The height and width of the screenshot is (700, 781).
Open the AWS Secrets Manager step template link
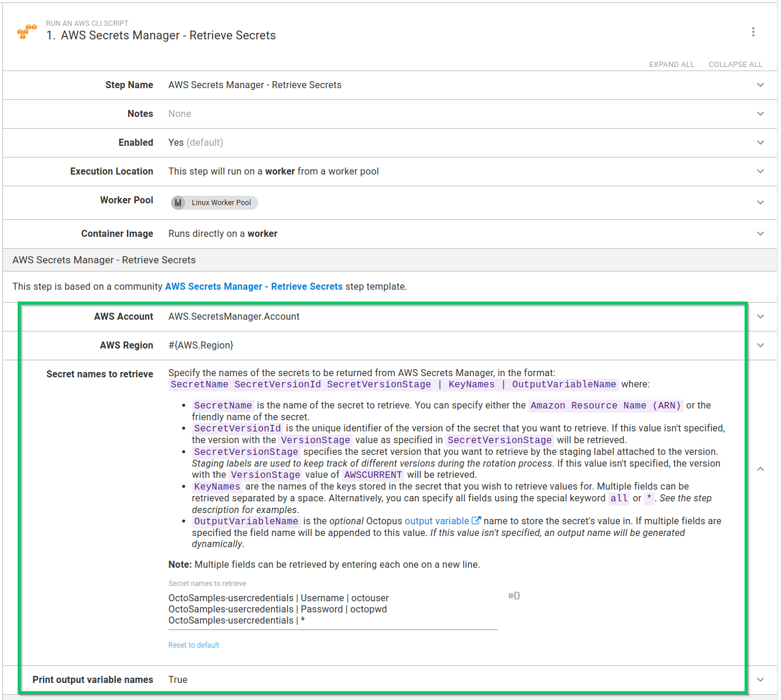pyautogui.click(x=253, y=286)
